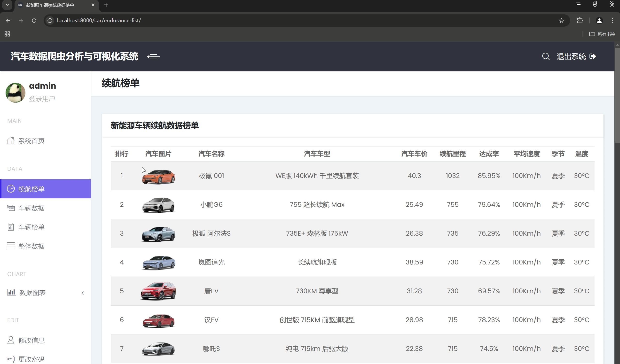Open the browser extensions puzzle icon

pyautogui.click(x=580, y=20)
